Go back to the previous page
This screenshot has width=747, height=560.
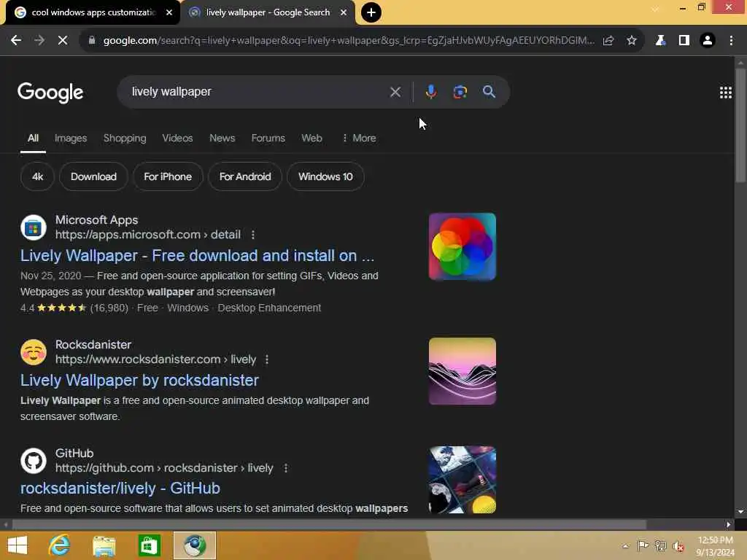pyautogui.click(x=16, y=41)
